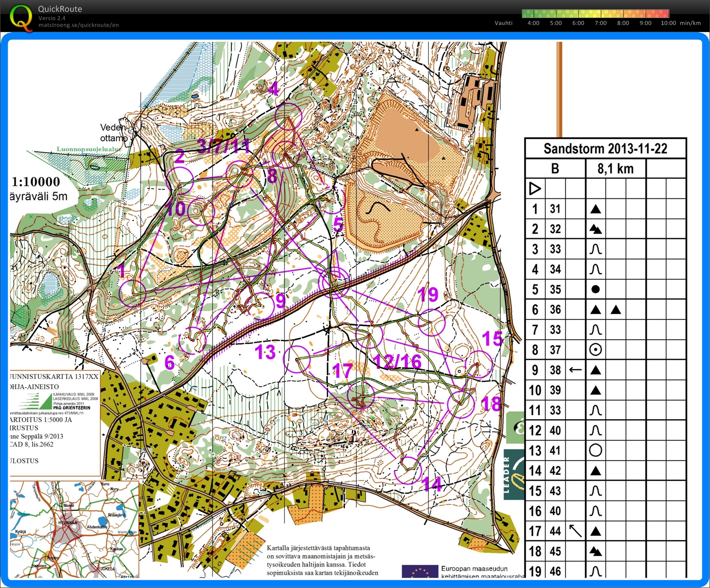
Task: Open the matstroeng.se/quickroute/en link
Action: coord(78,25)
